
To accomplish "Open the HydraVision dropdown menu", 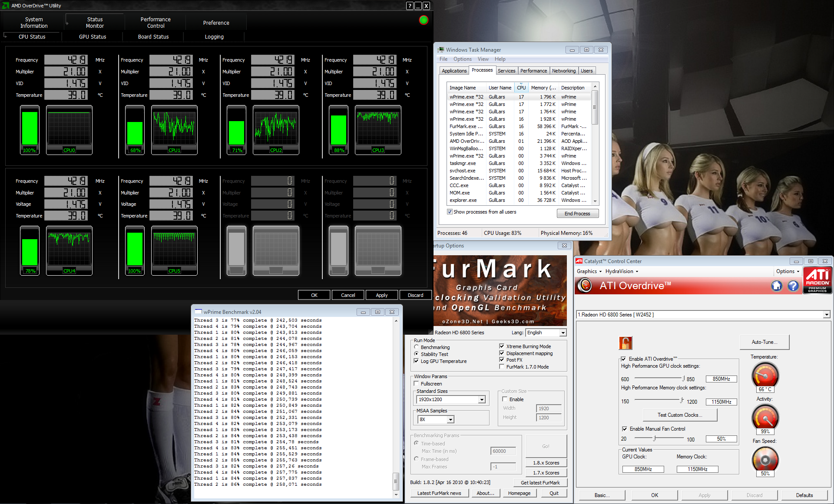I will click(622, 271).
